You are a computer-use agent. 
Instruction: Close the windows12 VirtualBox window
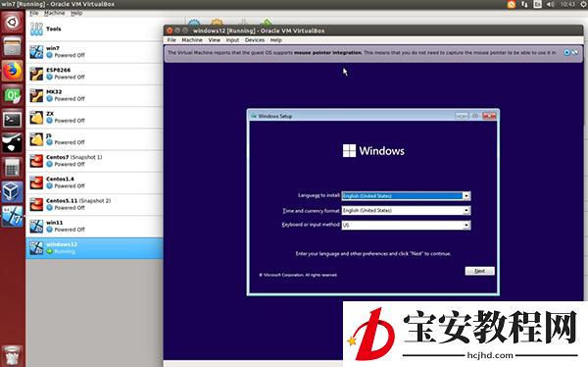click(x=170, y=30)
